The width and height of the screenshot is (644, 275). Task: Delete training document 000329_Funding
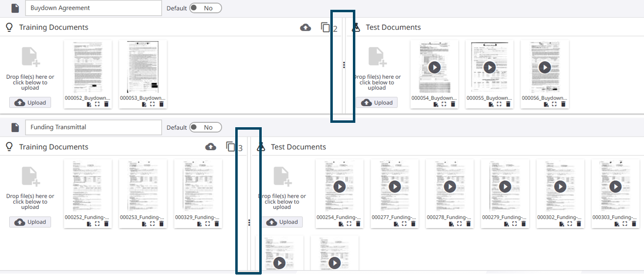pos(217,224)
